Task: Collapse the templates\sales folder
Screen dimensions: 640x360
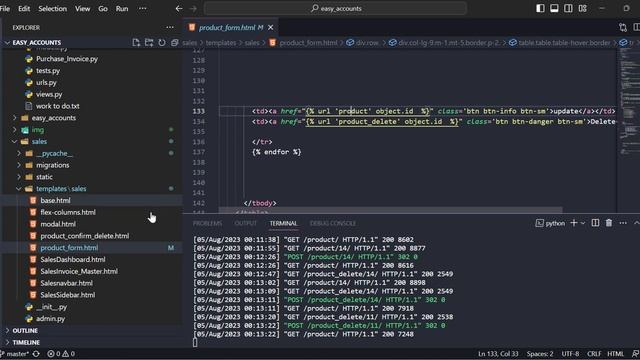Action: (x=61, y=189)
